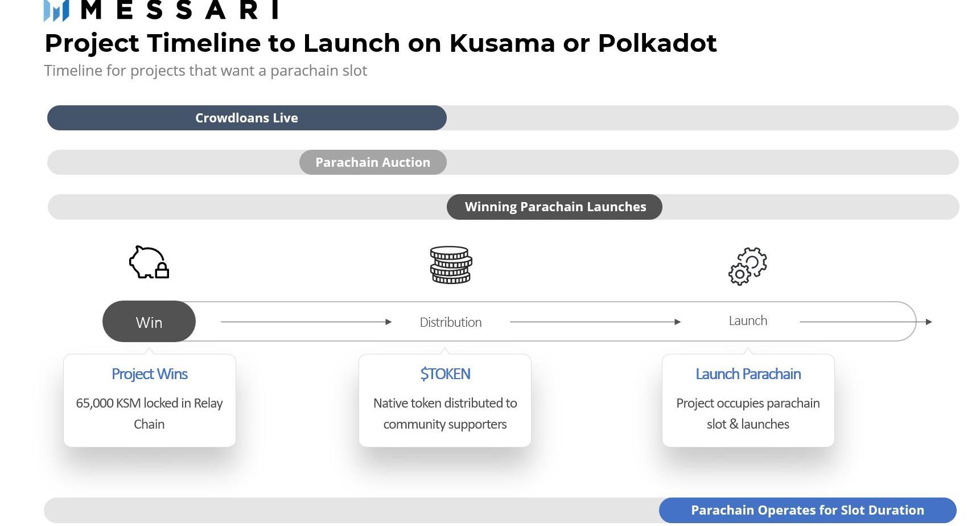Click the Launch stage label

(x=748, y=321)
